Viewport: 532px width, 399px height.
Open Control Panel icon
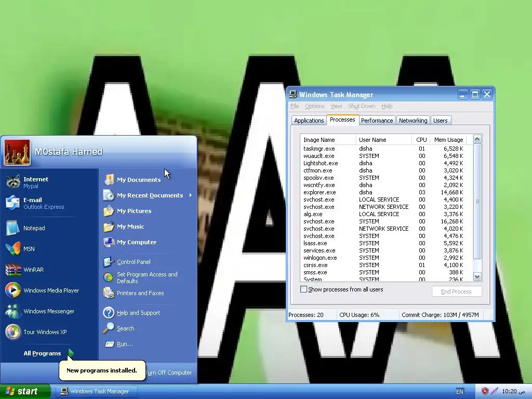pyautogui.click(x=109, y=262)
